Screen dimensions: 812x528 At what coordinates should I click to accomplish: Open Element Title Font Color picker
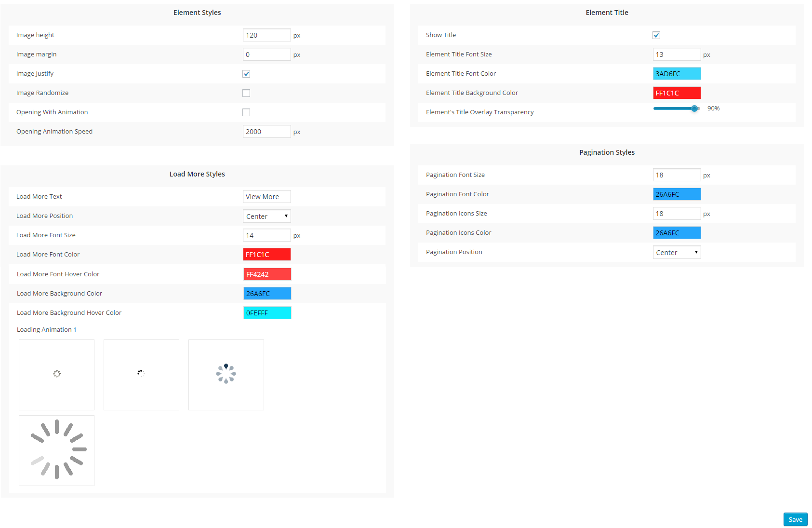677,74
